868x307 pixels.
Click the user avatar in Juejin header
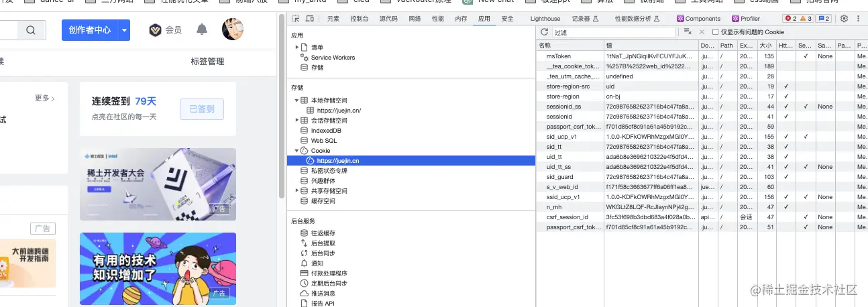pos(232,29)
